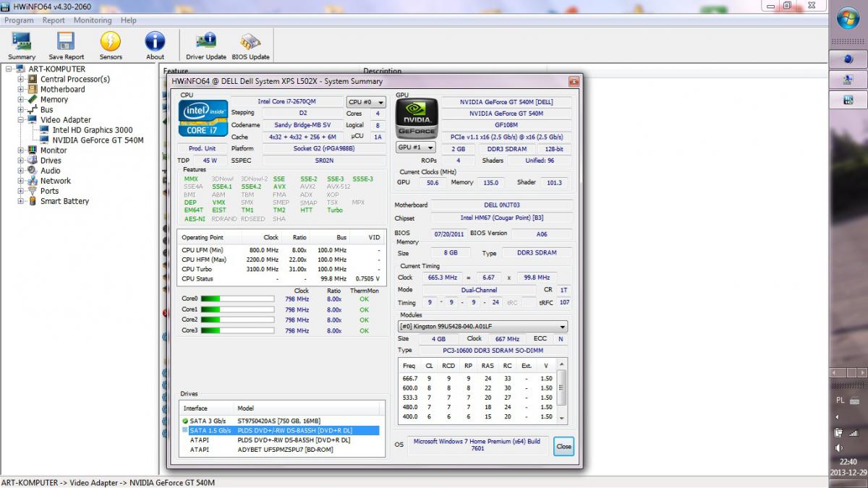Launch Driver Update from toolbar

tap(206, 41)
